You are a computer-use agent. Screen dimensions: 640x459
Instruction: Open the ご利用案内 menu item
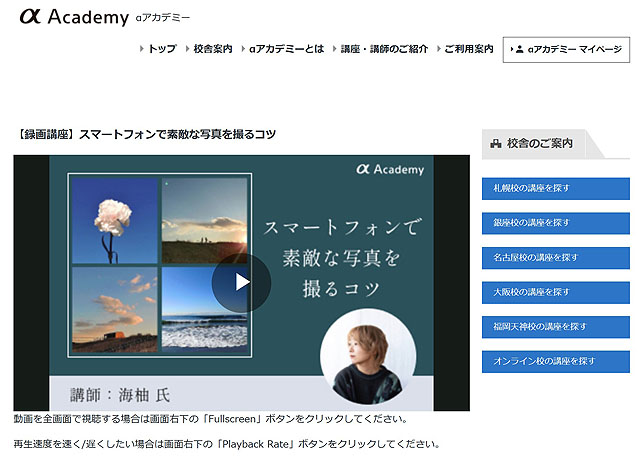468,49
